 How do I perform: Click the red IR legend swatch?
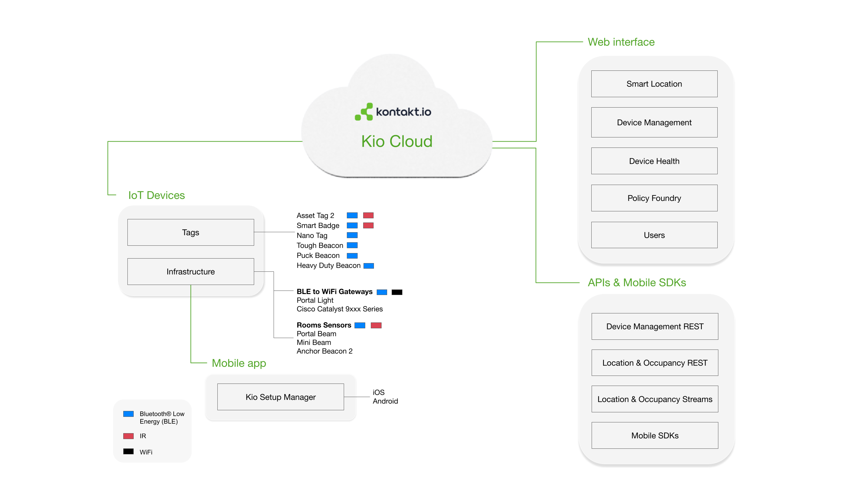128,436
